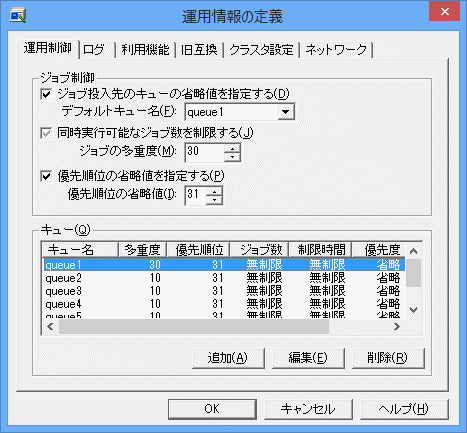Select the queue2 row
467x433 pixels.
coord(224,278)
